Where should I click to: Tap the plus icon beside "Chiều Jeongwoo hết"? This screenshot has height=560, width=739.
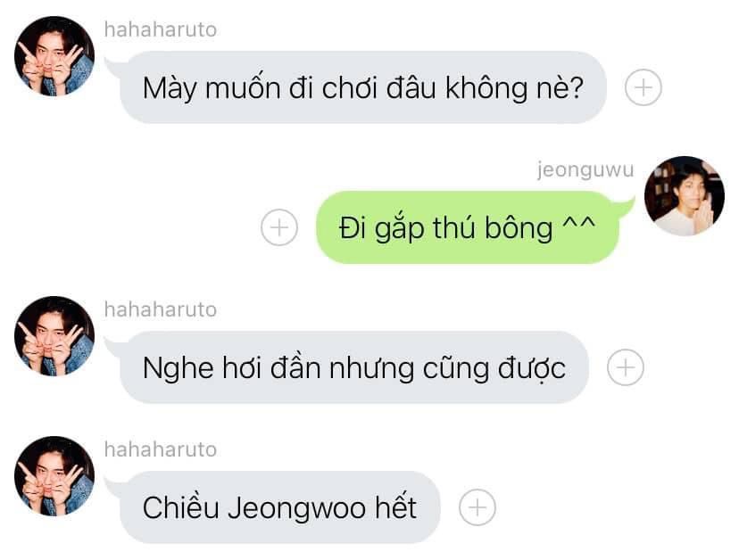coord(477,507)
